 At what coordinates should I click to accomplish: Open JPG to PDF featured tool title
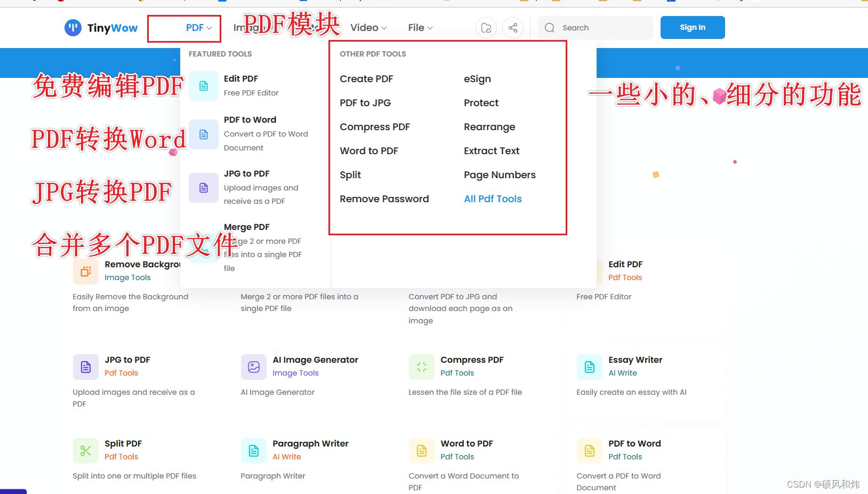point(247,174)
